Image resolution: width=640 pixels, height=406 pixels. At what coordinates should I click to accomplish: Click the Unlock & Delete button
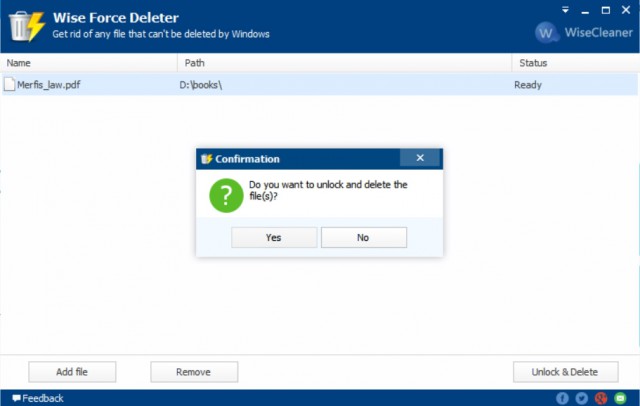565,372
